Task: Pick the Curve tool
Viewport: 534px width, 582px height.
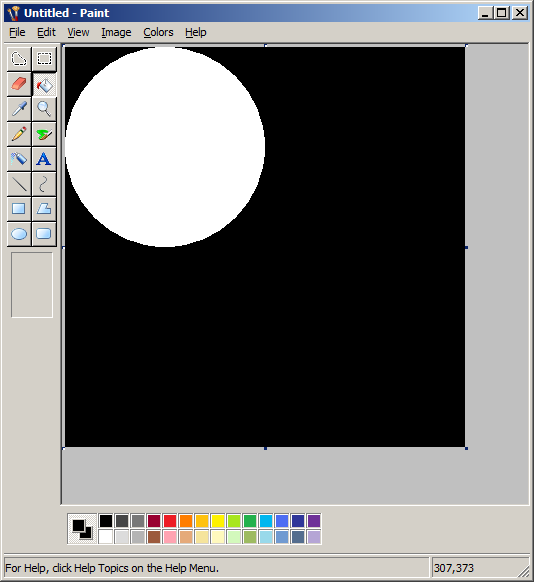Action: [44, 184]
